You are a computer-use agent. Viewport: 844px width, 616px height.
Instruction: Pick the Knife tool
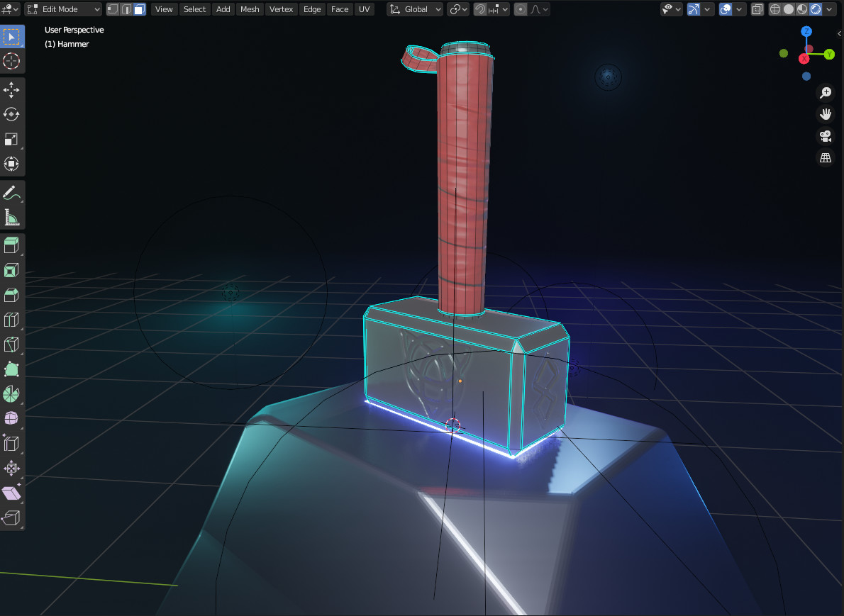point(12,345)
